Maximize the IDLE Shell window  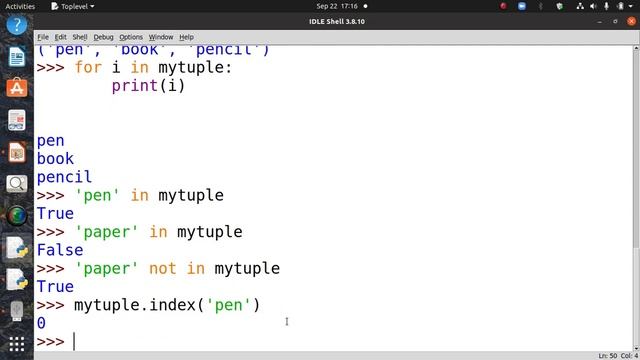tap(615, 21)
